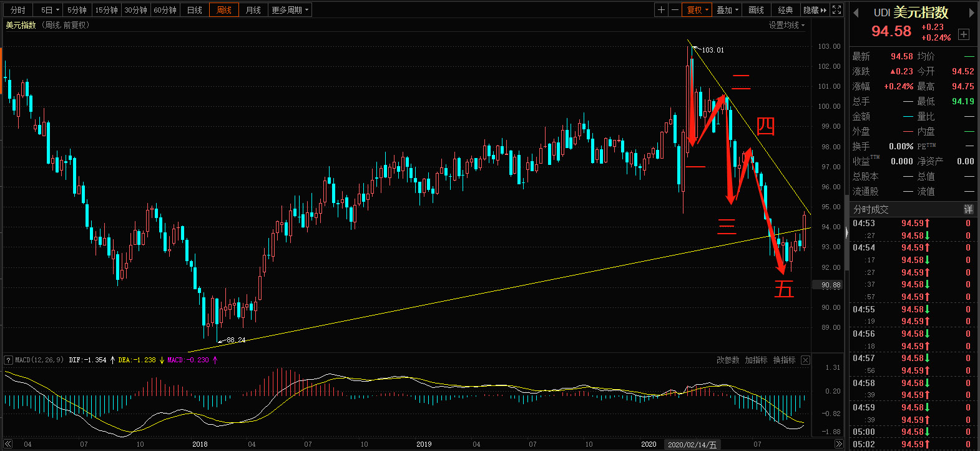This screenshot has height=451, width=980.
Task: Add 美元指数 to watchlist with plus box
Action: (964, 34)
